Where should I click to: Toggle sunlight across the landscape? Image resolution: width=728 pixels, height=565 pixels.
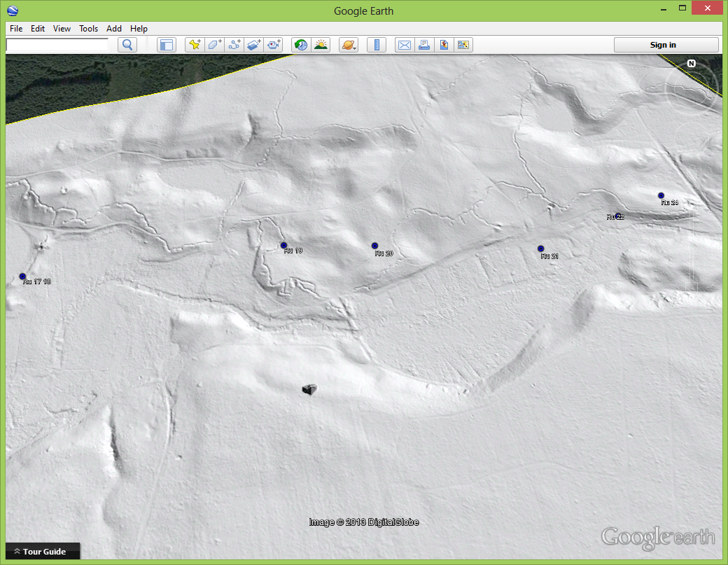coord(321,45)
